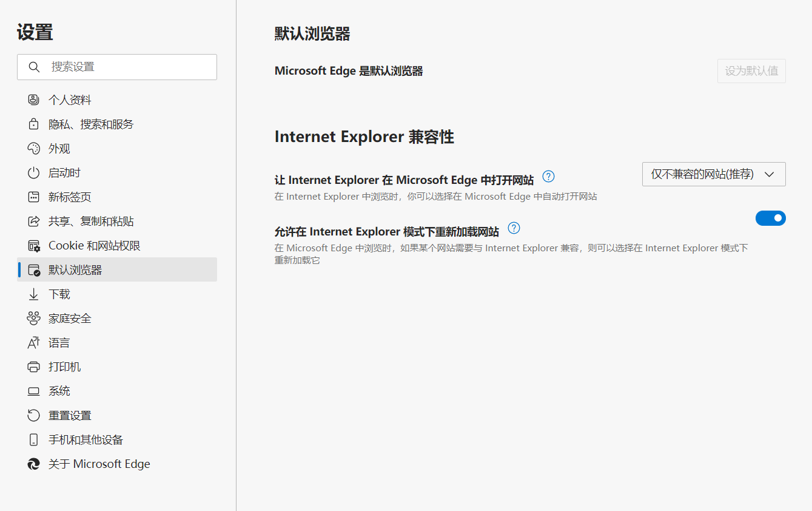Select the 个人资料 profile icon in sidebar

click(x=33, y=100)
